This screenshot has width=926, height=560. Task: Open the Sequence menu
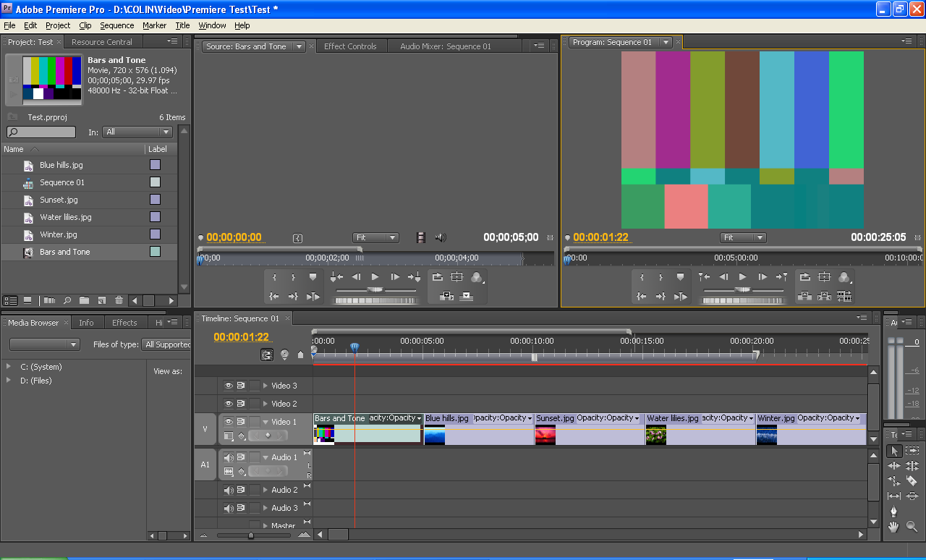[x=117, y=25]
